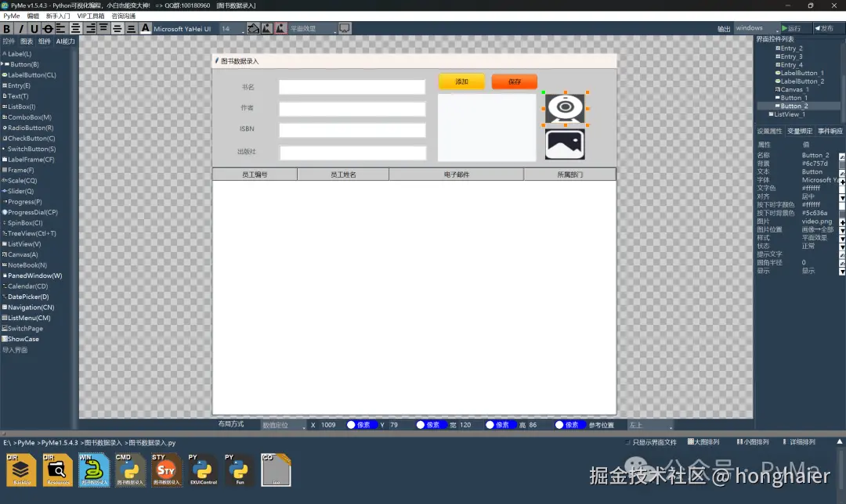Select 详细排列 view option

(800, 442)
